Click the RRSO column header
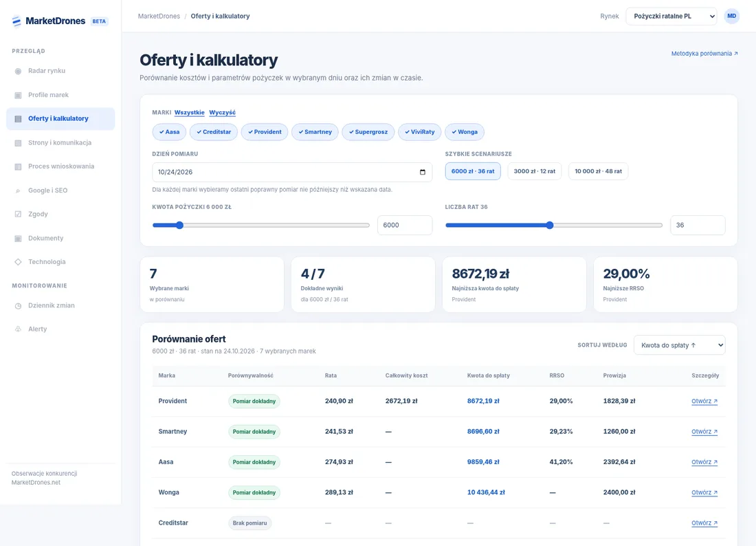This screenshot has width=756, height=546. (x=557, y=375)
